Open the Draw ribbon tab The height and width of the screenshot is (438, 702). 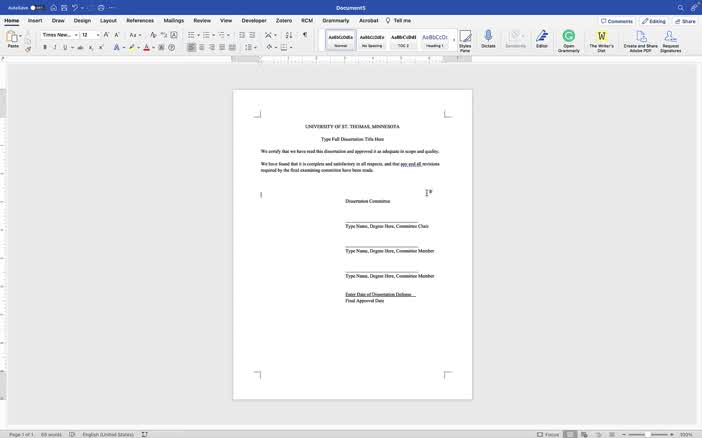(58, 21)
